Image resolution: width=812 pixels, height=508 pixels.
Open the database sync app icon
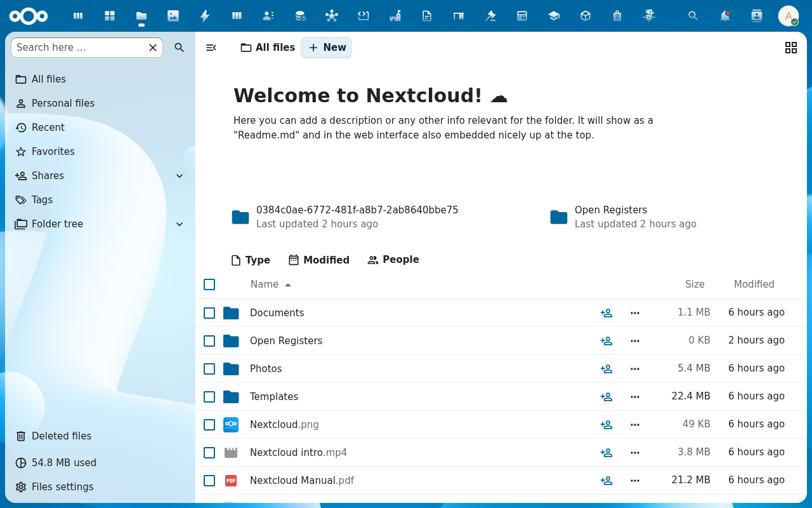click(300, 16)
